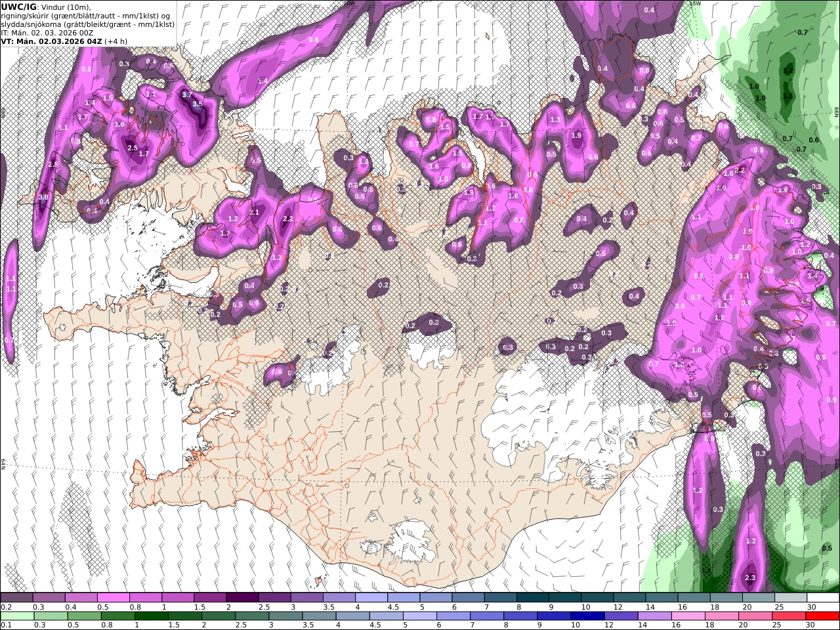This screenshot has width=840, height=630.
Task: Click the 30 white swatch in the sleet/snow legend
Action: (823, 598)
